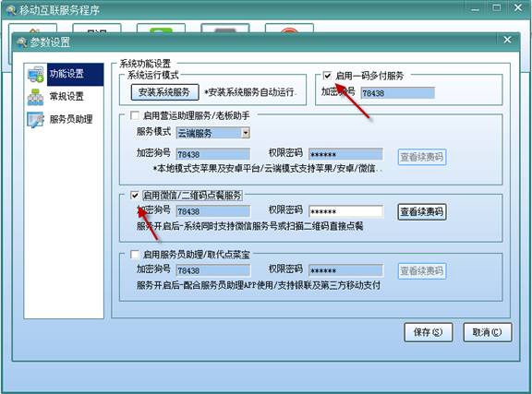Focus the 一码多付 加密狗号 field
Viewport: 532px width, 394px height.
(397, 93)
